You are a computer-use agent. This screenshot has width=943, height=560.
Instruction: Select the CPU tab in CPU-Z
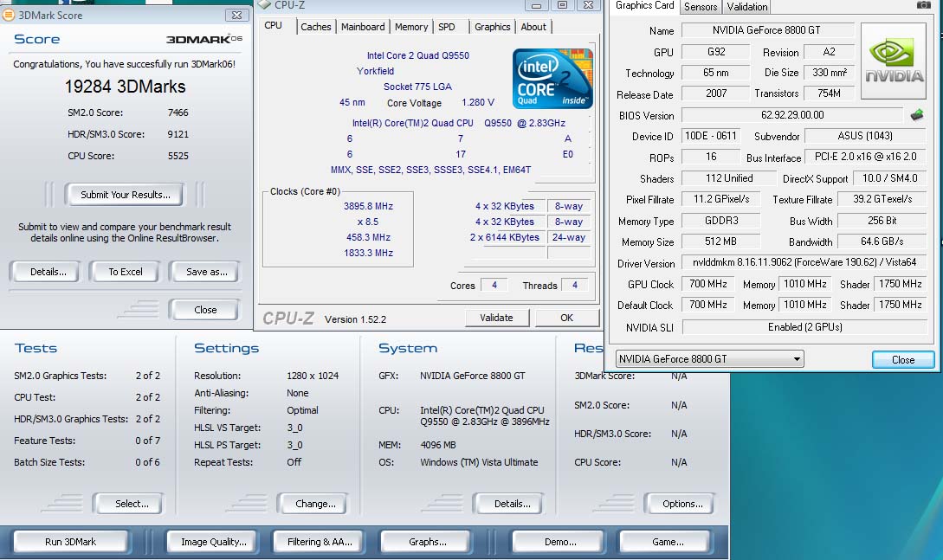coord(273,25)
